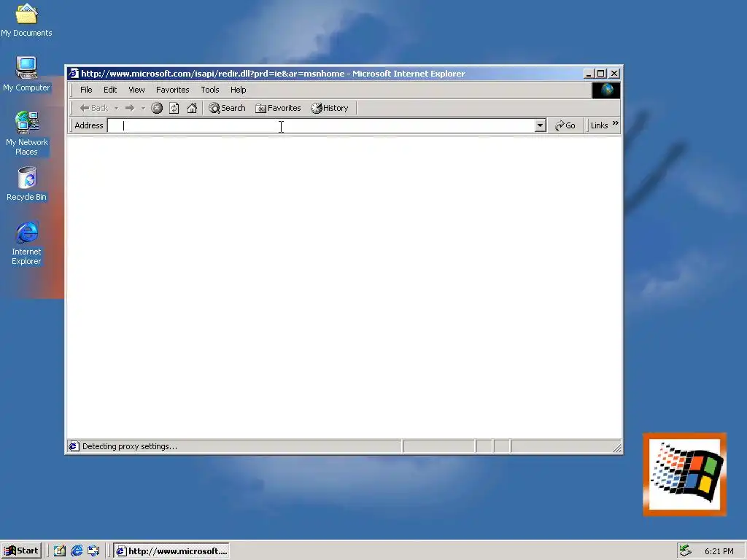The image size is (747, 560).
Task: Click the Go button beside address bar
Action: point(565,125)
